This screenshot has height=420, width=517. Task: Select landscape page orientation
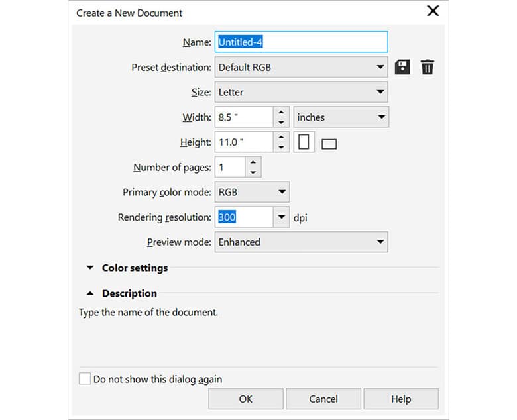point(329,144)
